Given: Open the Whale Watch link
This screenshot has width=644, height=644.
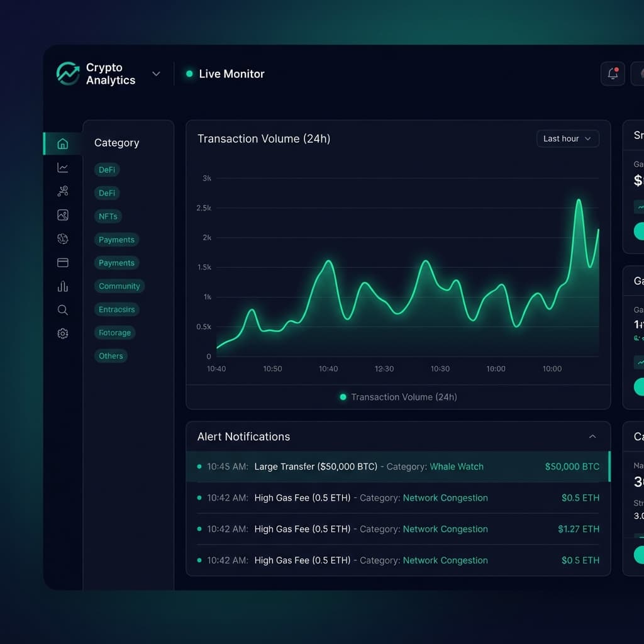Looking at the screenshot, I should coord(457,467).
